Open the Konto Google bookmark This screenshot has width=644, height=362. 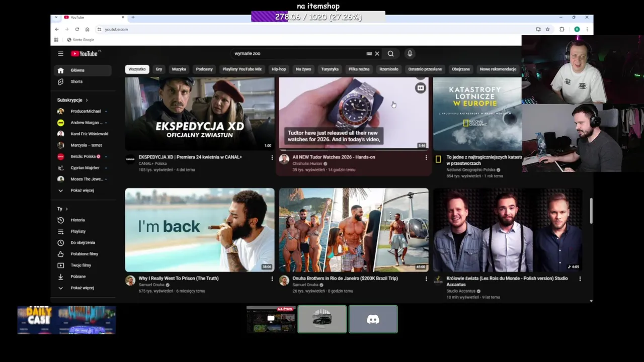[80, 40]
